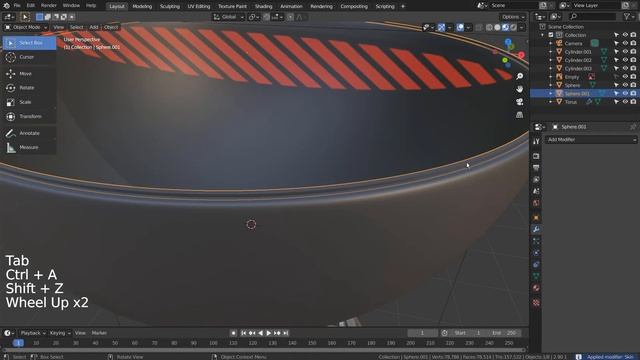
Task: Hide Cylinder.001 via its eye icon
Action: pos(625,52)
